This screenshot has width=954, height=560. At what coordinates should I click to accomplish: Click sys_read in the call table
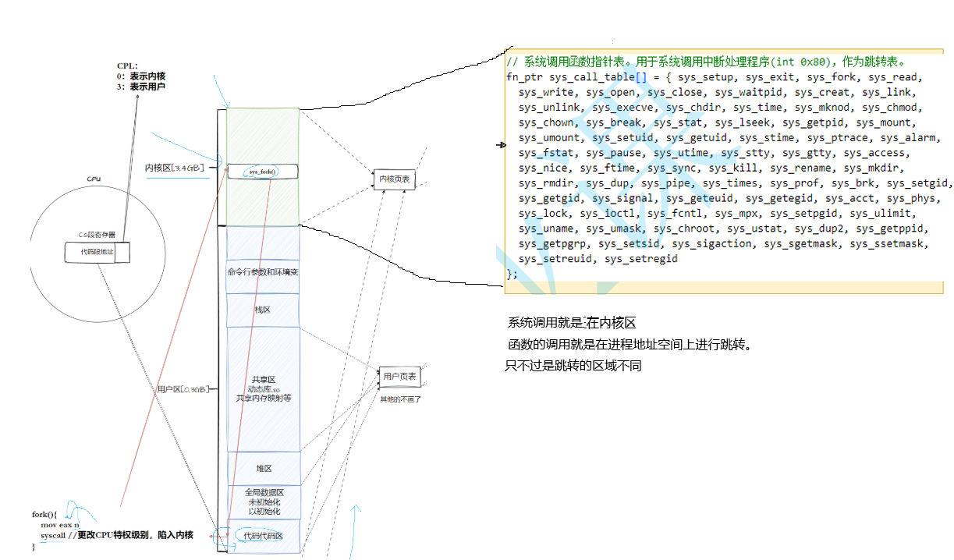(894, 77)
